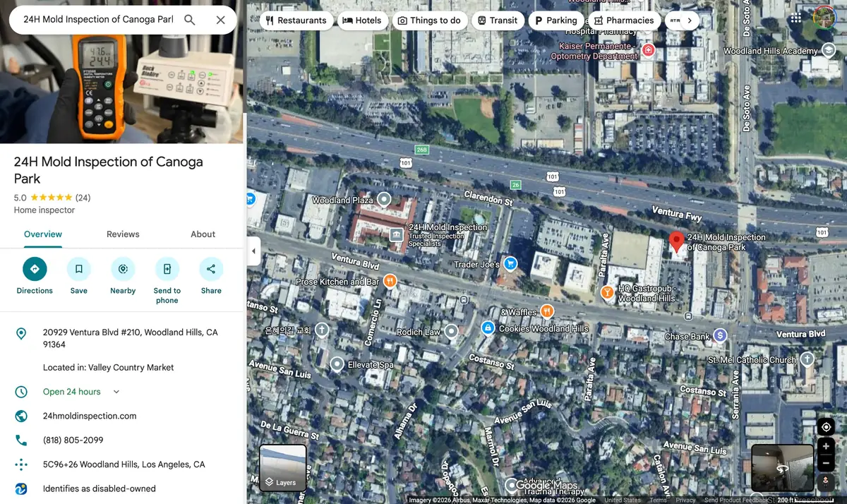Expand the Open 24 hours dropdown

(116, 392)
